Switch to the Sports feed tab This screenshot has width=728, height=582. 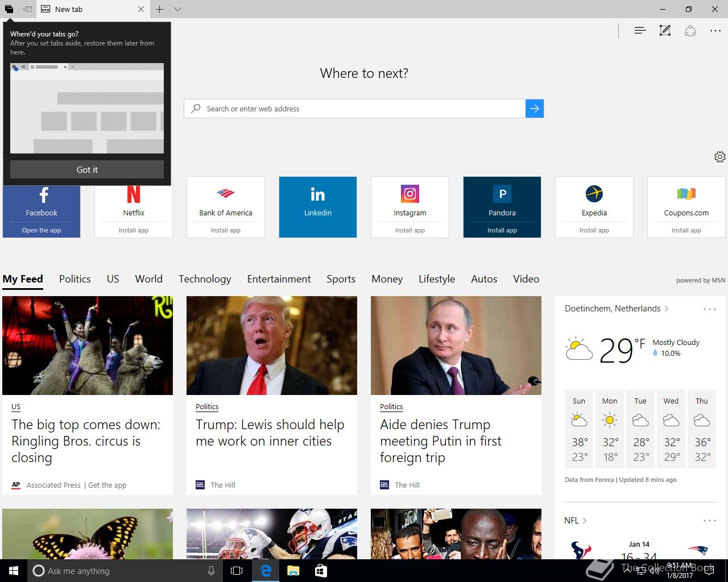click(x=341, y=279)
